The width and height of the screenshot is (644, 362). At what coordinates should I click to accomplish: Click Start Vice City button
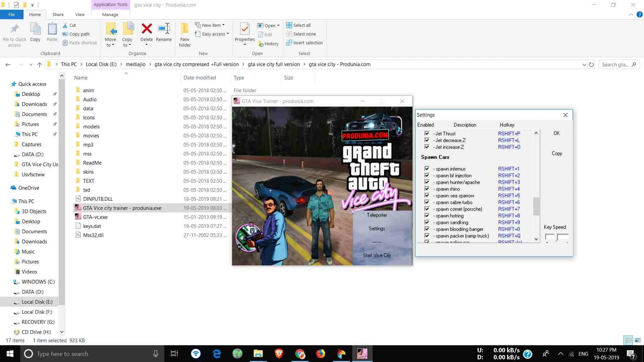pos(377,255)
